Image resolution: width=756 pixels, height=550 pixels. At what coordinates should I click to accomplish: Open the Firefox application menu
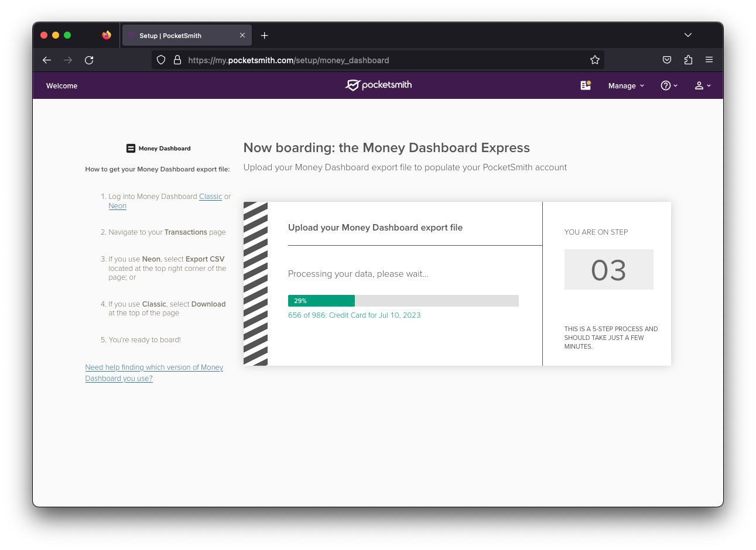[709, 60]
